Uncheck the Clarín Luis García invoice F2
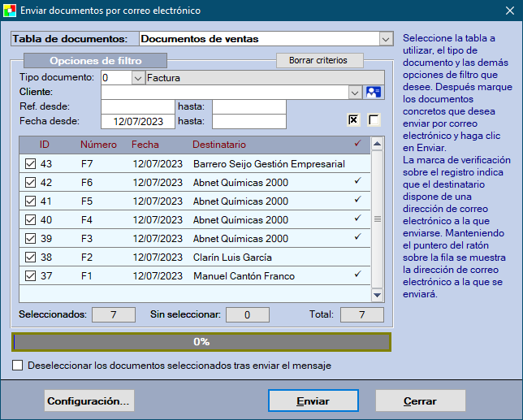Viewport: 523px width, 420px height. [x=30, y=258]
